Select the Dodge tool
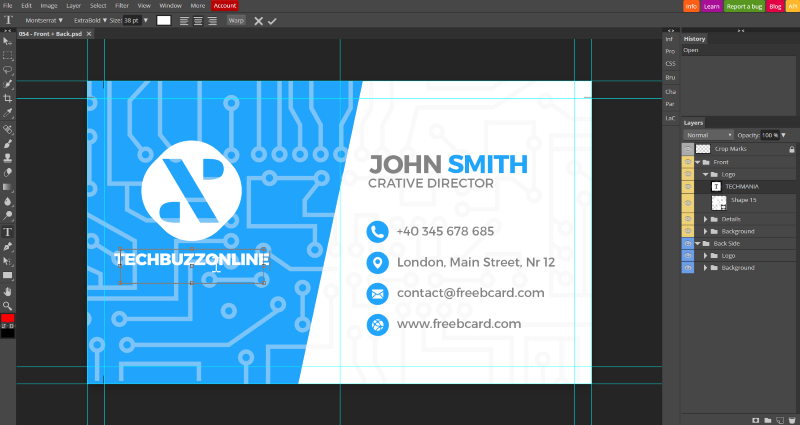800x425 pixels. pos(8,215)
